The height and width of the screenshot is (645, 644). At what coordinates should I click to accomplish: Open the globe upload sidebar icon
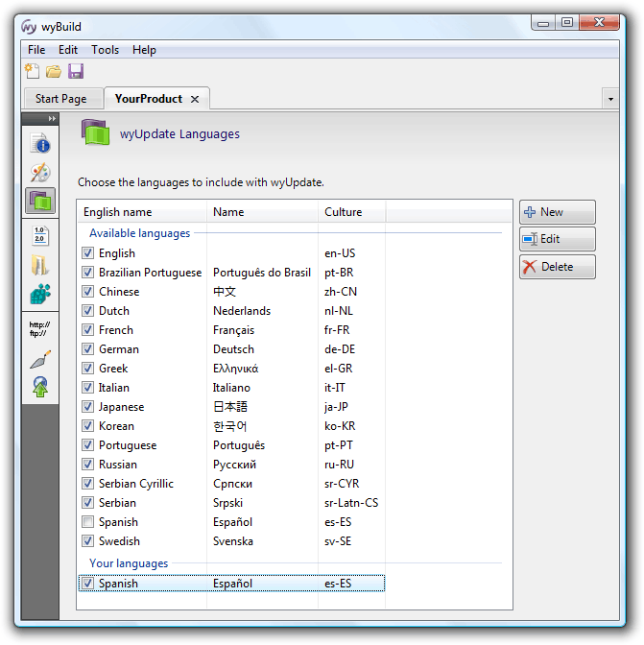(x=40, y=387)
